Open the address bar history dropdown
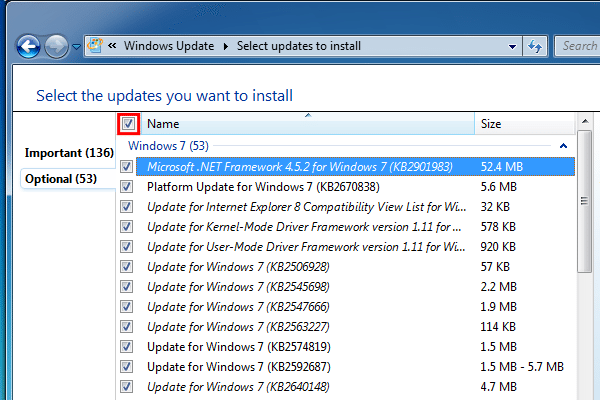 pos(512,46)
